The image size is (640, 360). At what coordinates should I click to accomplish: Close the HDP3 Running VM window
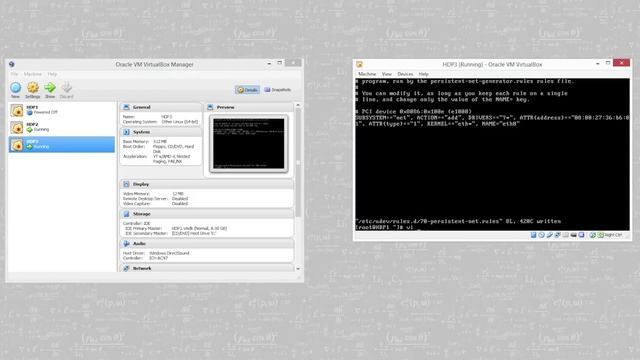(x=622, y=62)
